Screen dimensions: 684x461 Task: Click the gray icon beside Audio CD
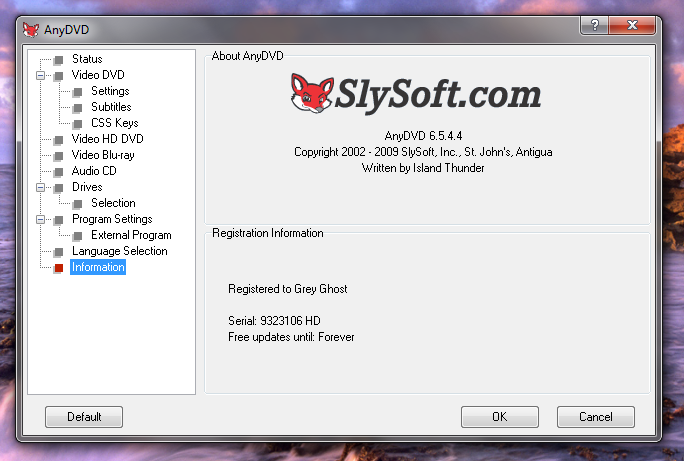click(58, 172)
